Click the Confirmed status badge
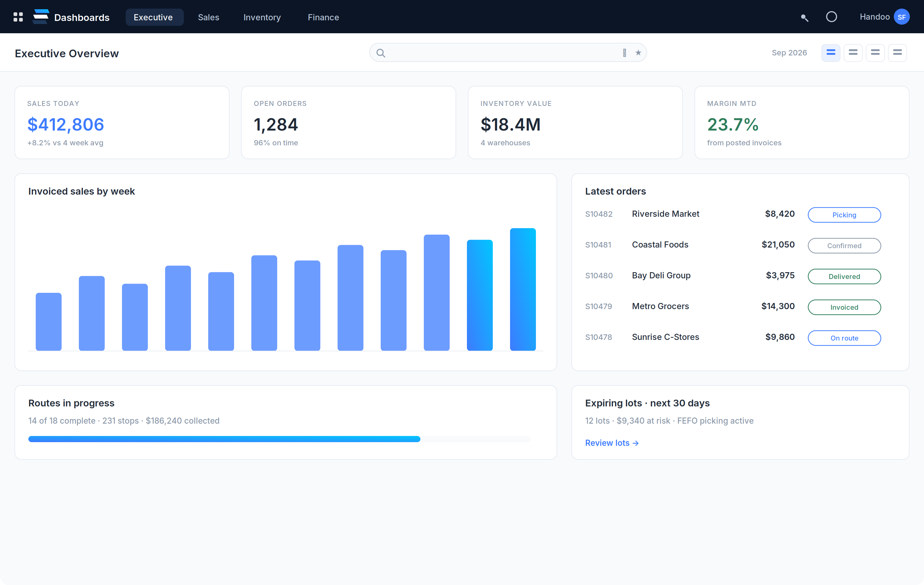The height and width of the screenshot is (585, 924). [x=844, y=245]
